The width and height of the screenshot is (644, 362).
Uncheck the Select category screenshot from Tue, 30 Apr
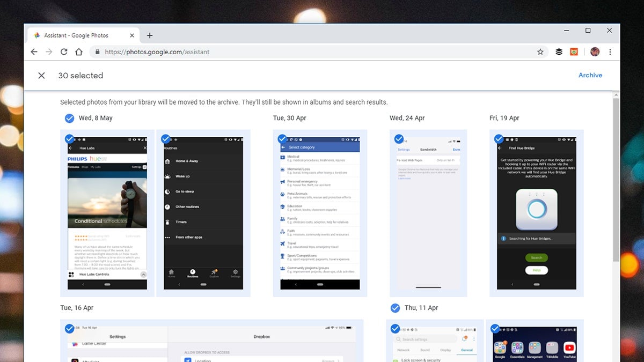pyautogui.click(x=282, y=138)
